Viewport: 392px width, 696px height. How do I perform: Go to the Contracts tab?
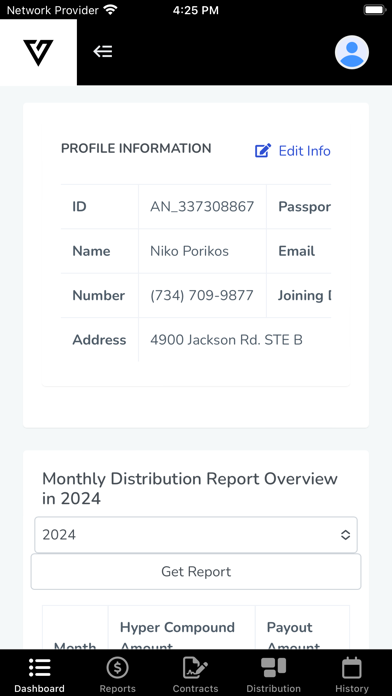tap(195, 674)
